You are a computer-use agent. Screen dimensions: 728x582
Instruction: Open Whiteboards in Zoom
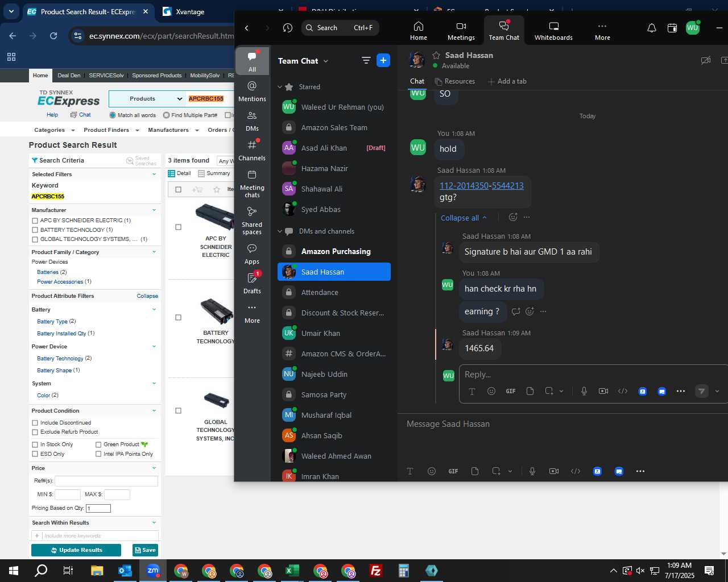click(553, 31)
